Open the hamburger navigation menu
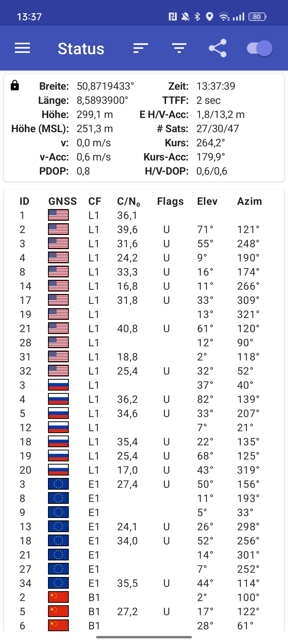Screen dimensions: 288x644 pos(22,48)
